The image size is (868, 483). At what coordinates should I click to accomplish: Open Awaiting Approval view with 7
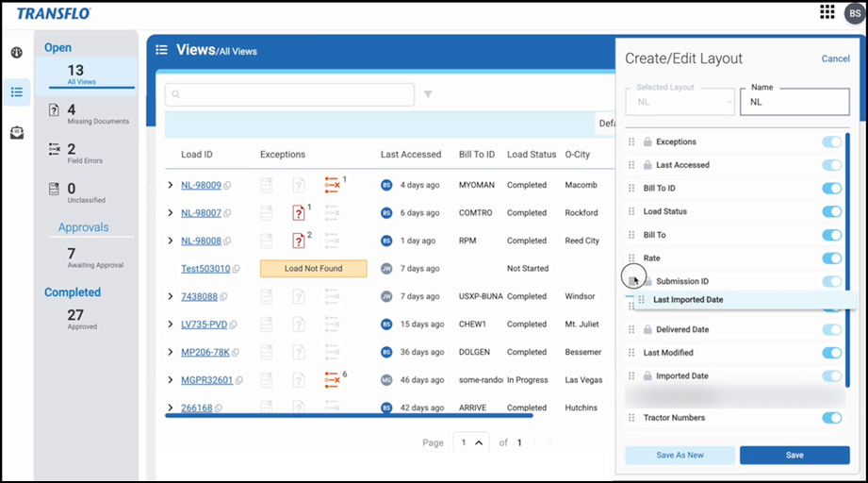pyautogui.click(x=95, y=258)
